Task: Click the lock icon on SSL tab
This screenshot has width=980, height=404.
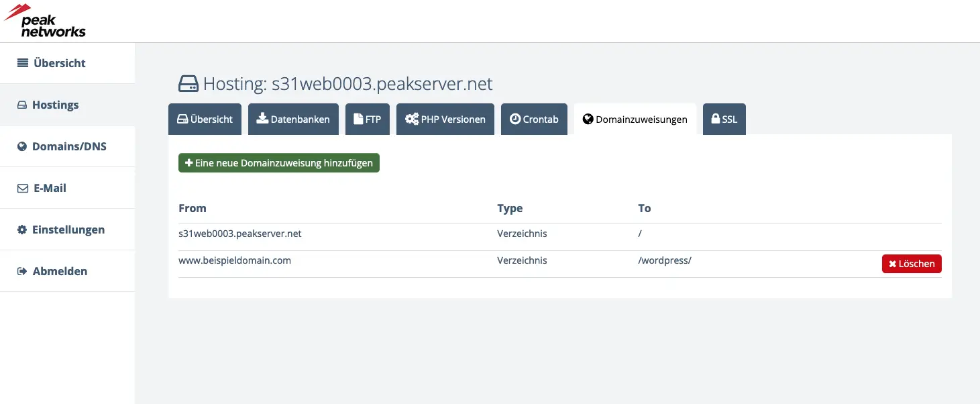Action: click(x=716, y=119)
